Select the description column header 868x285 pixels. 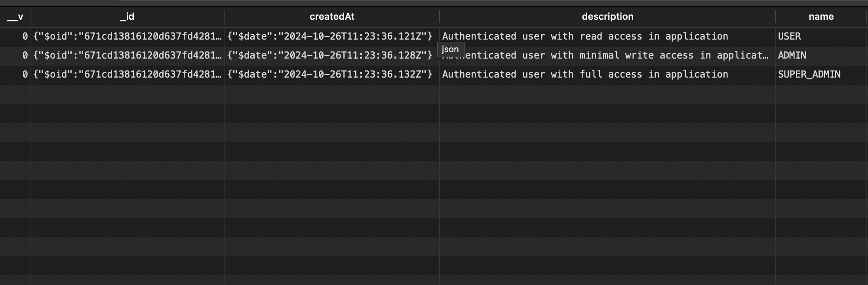click(x=607, y=17)
